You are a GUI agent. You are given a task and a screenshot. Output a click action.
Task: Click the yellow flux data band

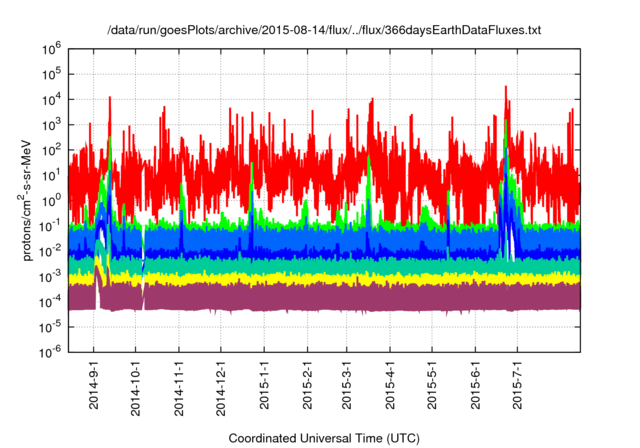324,279
